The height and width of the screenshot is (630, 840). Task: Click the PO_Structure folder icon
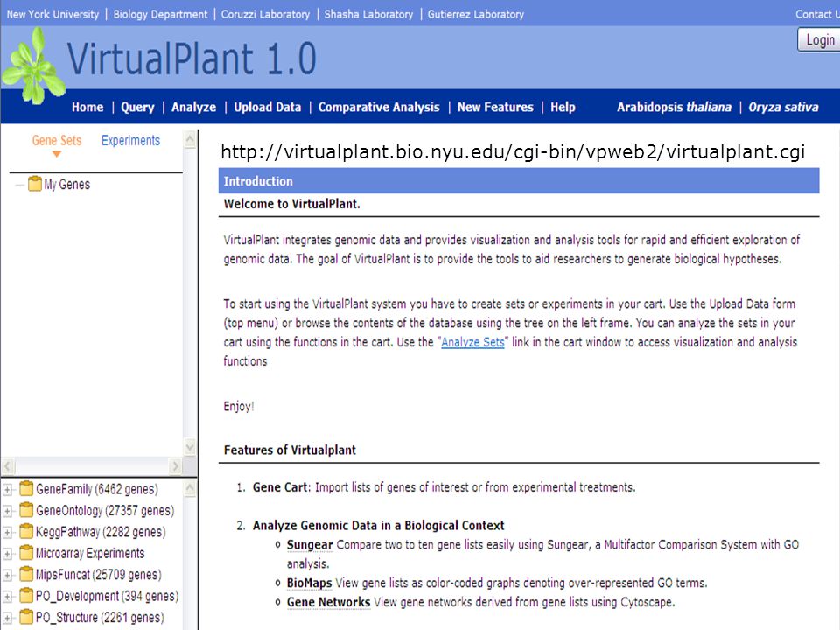(x=26, y=617)
